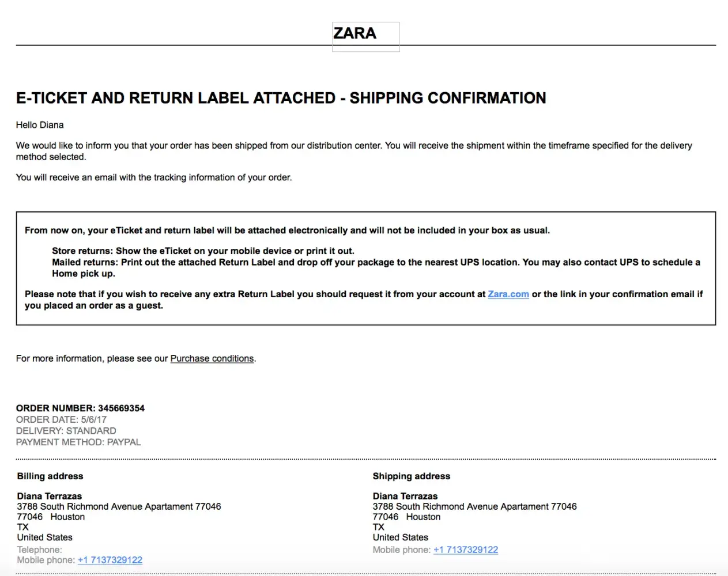Click Diana Terrazas name under Shipping address
This screenshot has height=576, width=728.
click(x=405, y=496)
